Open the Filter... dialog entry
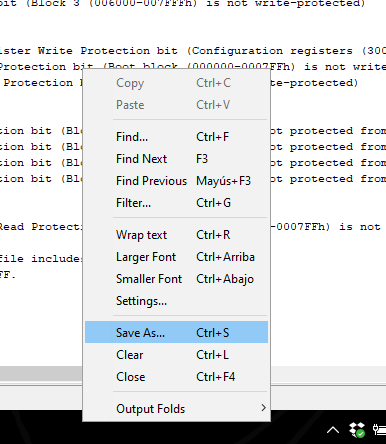Viewport: 386px width, 444px height. point(176,203)
